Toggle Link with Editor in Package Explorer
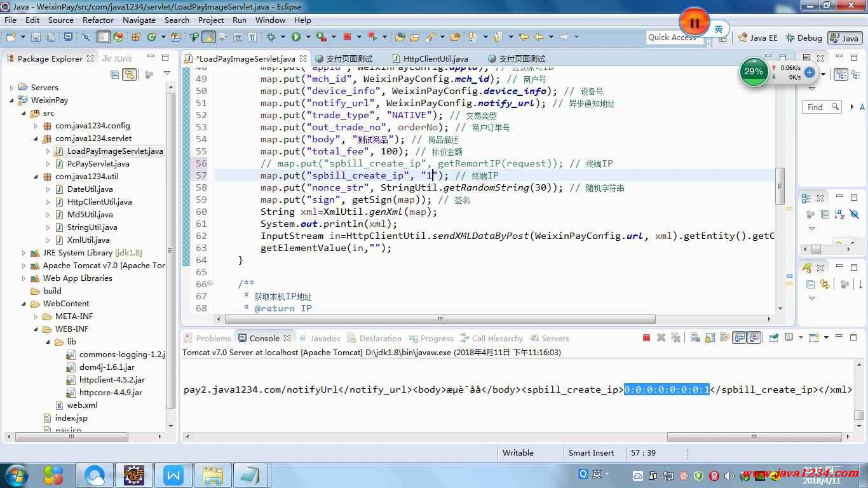Image resolution: width=868 pixels, height=488 pixels. coord(130,74)
